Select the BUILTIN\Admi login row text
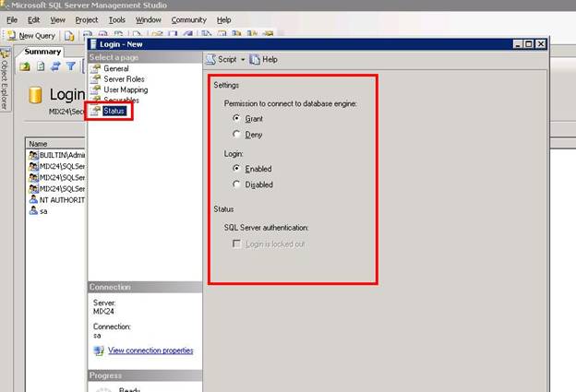The width and height of the screenshot is (576, 392). [x=62, y=155]
